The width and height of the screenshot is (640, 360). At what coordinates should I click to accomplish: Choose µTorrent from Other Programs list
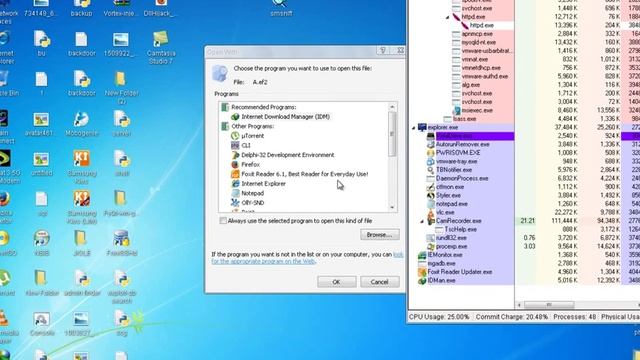pos(247,136)
